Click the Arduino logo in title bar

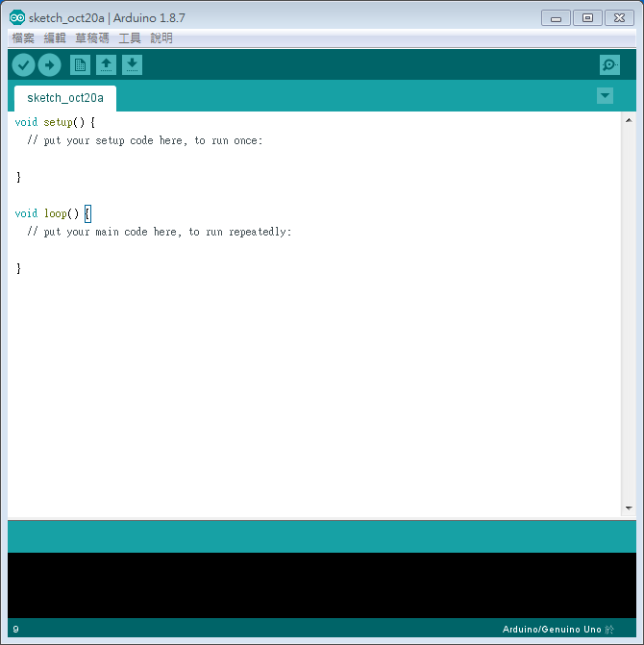(17, 17)
